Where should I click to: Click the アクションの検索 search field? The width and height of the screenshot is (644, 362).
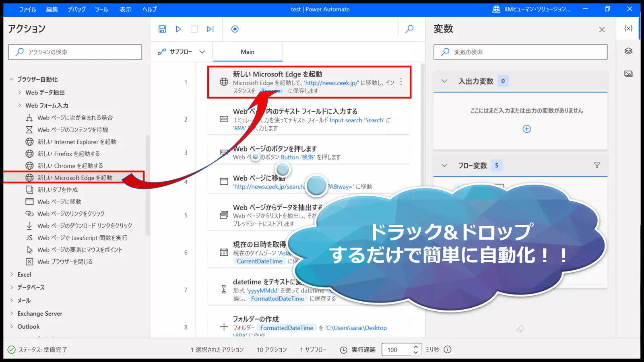pyautogui.click(x=75, y=52)
